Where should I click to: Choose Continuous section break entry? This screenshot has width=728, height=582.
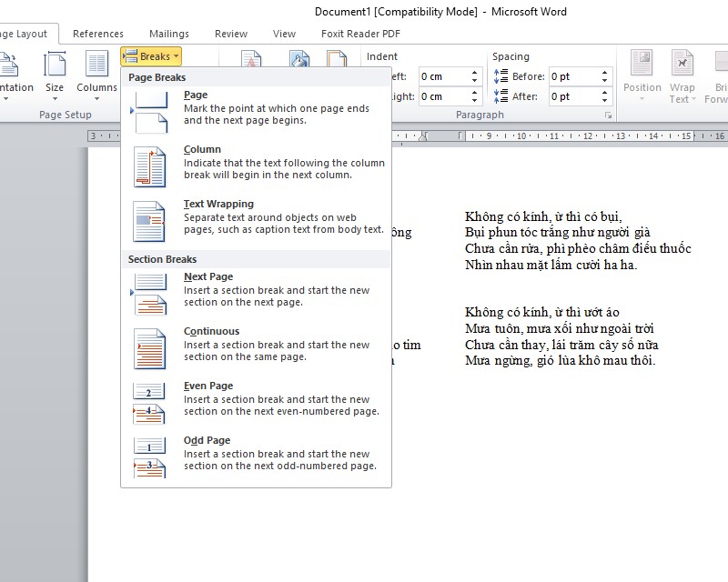[x=256, y=349]
